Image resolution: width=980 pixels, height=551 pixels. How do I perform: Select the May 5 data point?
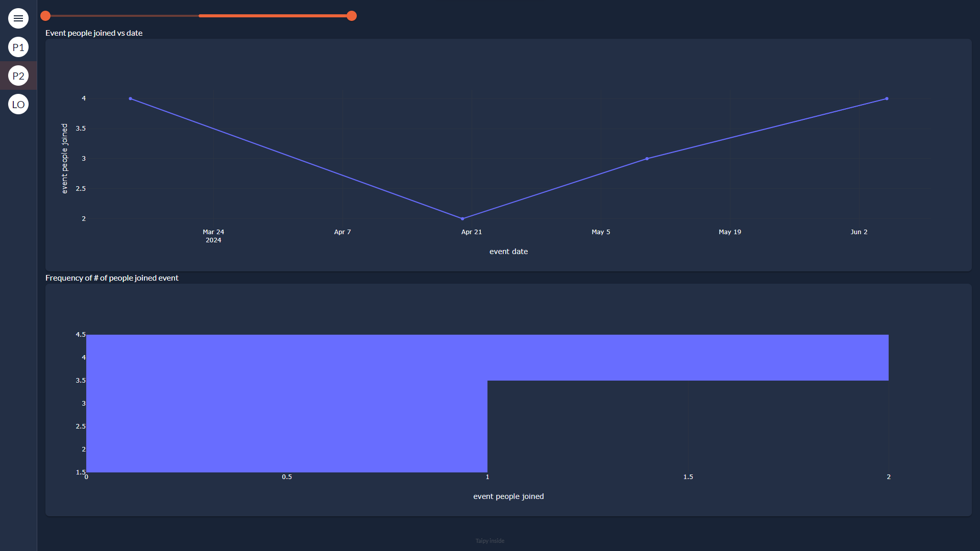pyautogui.click(x=647, y=158)
